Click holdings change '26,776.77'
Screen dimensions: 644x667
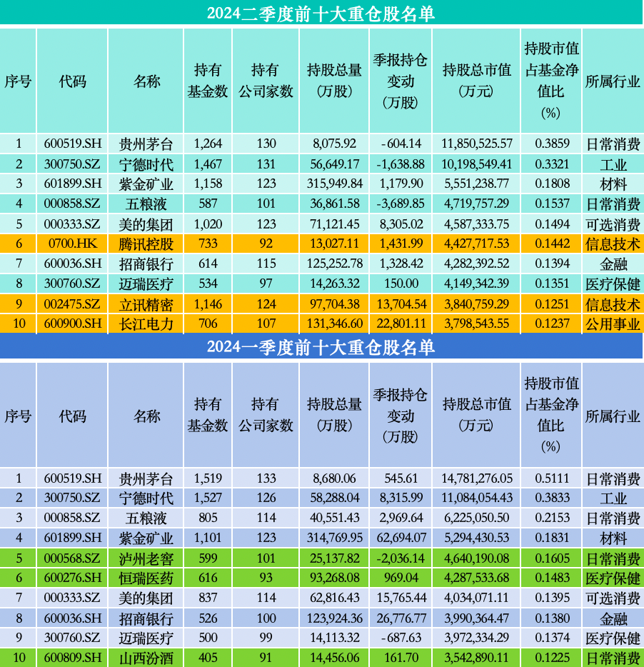(x=401, y=618)
